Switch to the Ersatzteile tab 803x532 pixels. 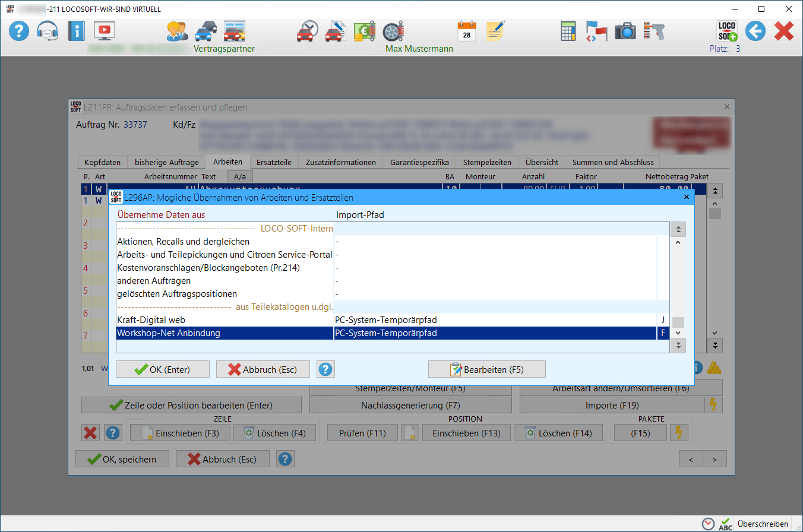274,162
